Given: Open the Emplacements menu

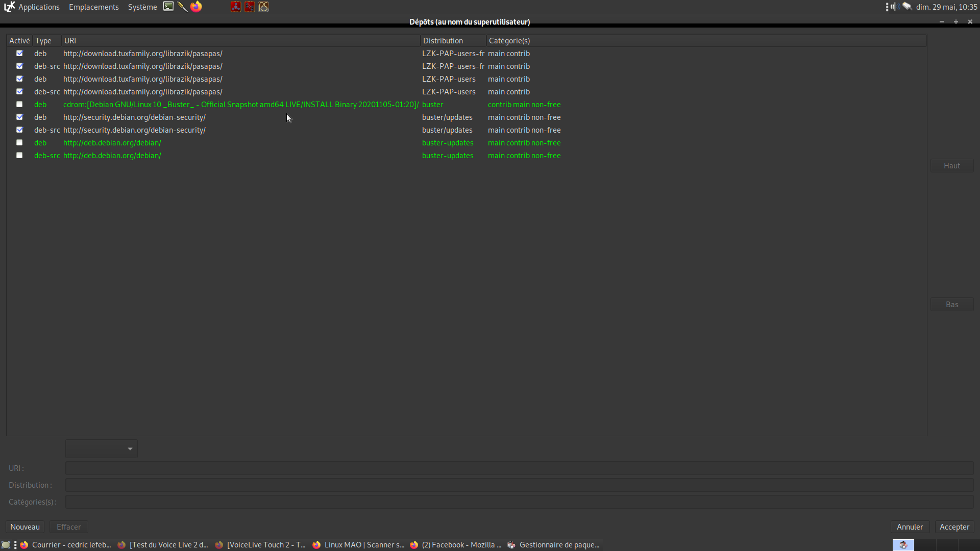Looking at the screenshot, I should click(94, 7).
